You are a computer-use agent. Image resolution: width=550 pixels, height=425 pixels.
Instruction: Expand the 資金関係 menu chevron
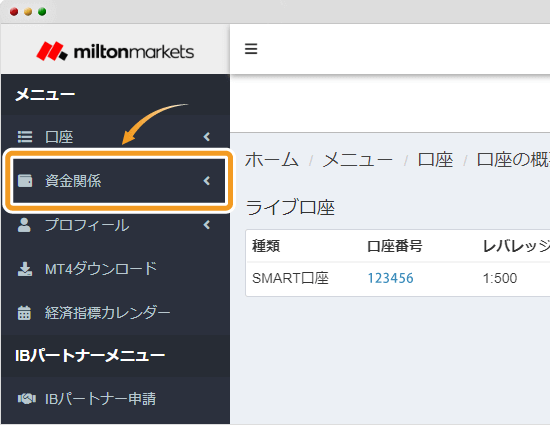(207, 181)
